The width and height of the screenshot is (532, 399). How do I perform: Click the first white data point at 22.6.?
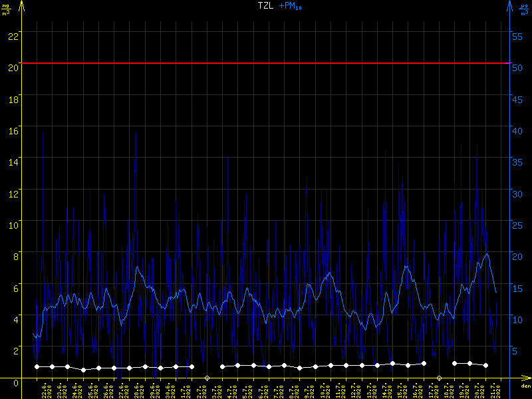click(37, 366)
